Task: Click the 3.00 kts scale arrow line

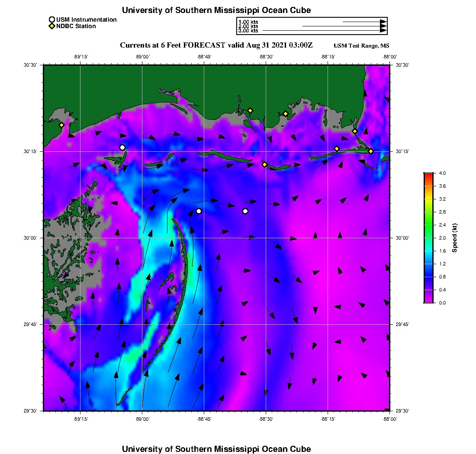Action: [x=325, y=30]
